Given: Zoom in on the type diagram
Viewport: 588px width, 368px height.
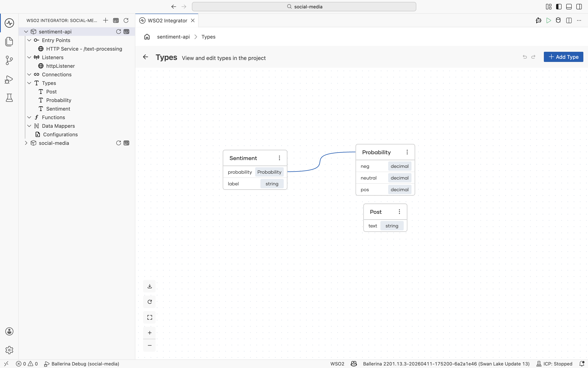Looking at the screenshot, I should coord(149,333).
